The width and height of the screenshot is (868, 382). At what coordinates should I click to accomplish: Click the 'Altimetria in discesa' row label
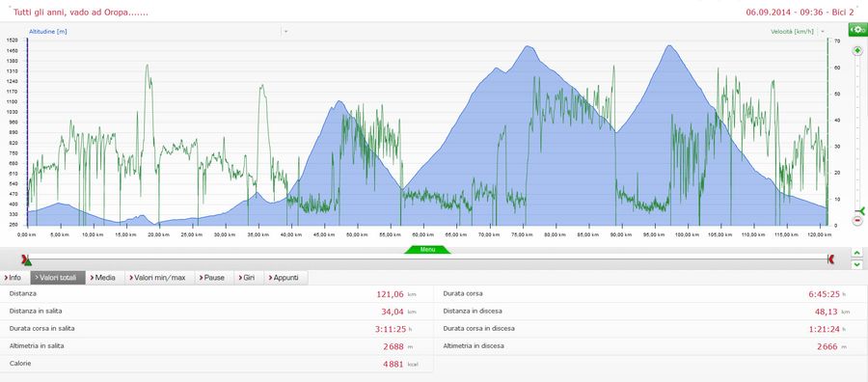coord(474,346)
